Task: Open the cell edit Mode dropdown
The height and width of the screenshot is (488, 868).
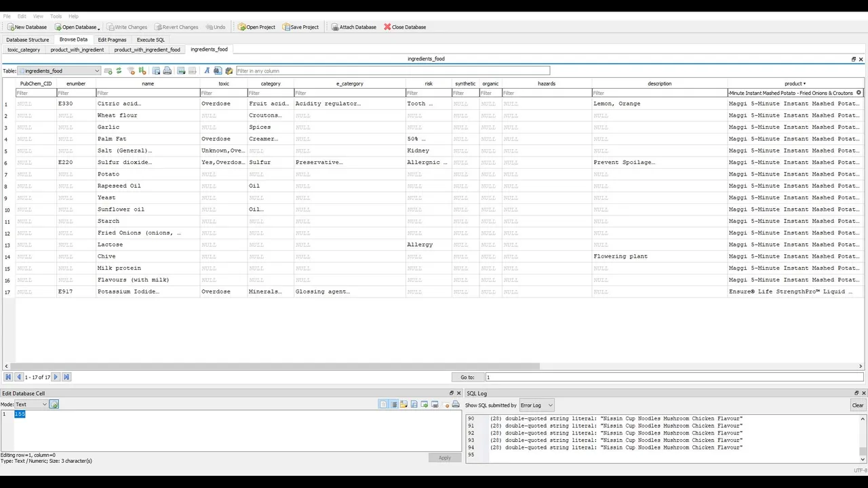Action: point(31,404)
